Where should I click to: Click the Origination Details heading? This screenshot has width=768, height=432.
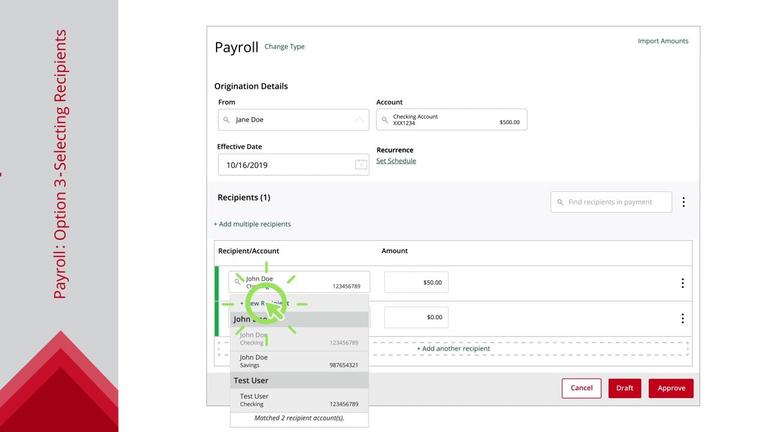coord(251,86)
